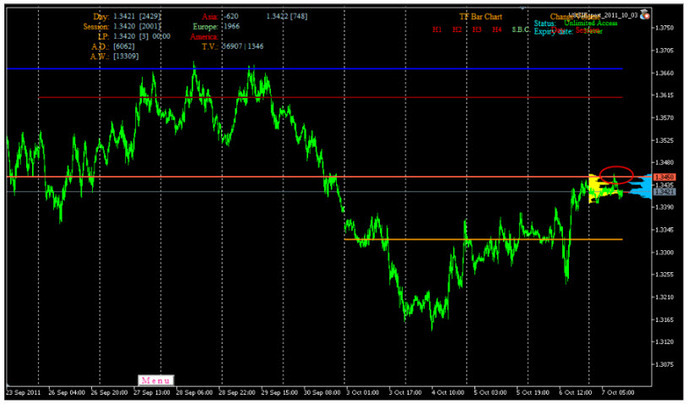Click the 1.3075 price axis label
Image resolution: width=688 pixels, height=404 pixels.
[663, 364]
